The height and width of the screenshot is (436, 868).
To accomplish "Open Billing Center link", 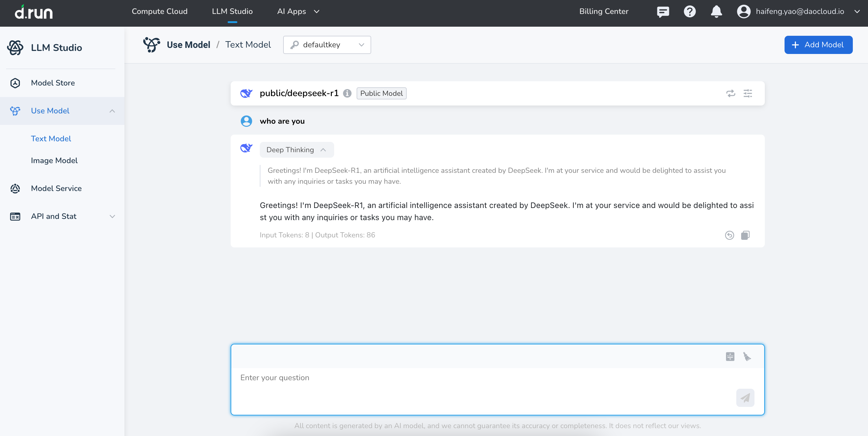I will point(603,12).
